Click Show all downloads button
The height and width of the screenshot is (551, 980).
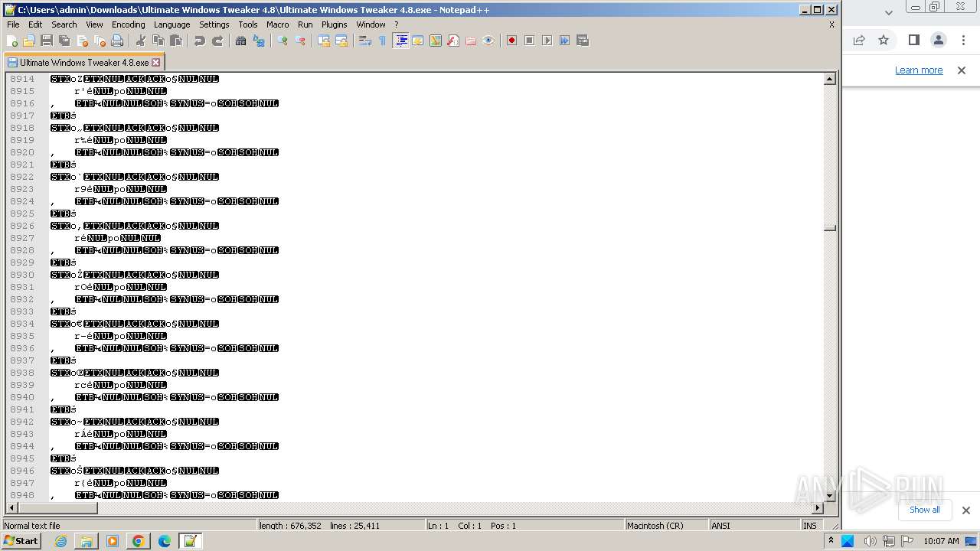coord(925,510)
